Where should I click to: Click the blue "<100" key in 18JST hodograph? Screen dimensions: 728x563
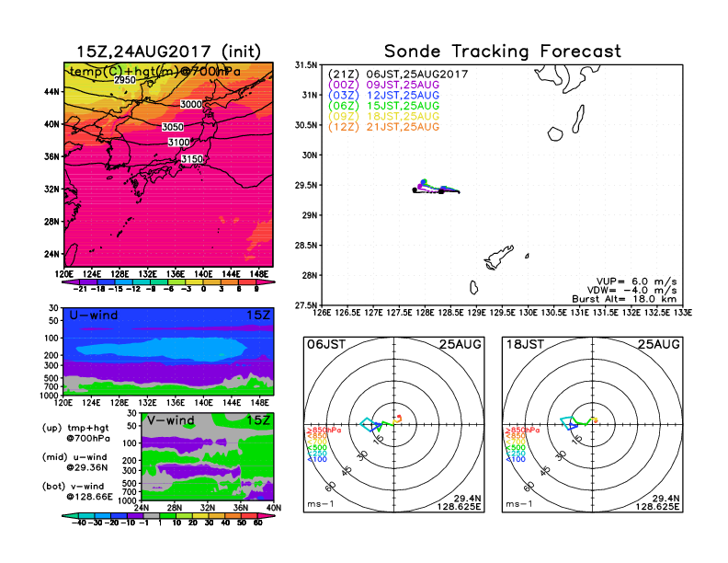(x=516, y=459)
